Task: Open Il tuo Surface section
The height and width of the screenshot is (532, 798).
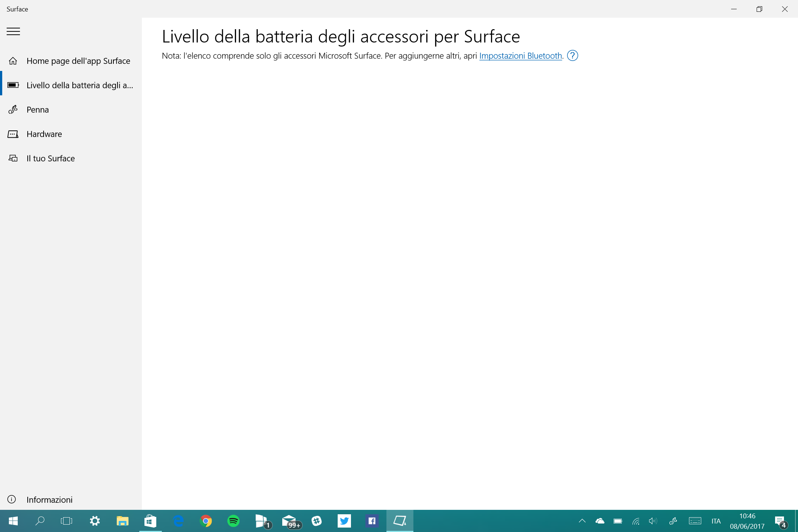Action: click(71, 158)
